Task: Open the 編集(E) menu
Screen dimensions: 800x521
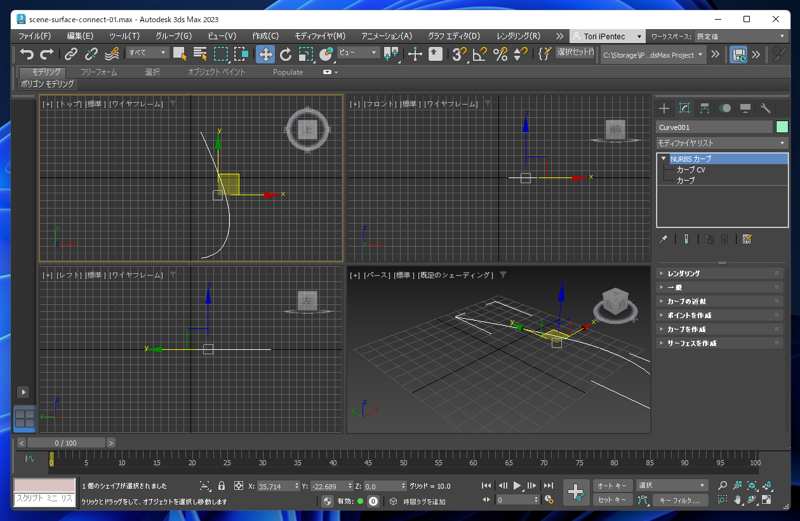Action: coord(80,36)
